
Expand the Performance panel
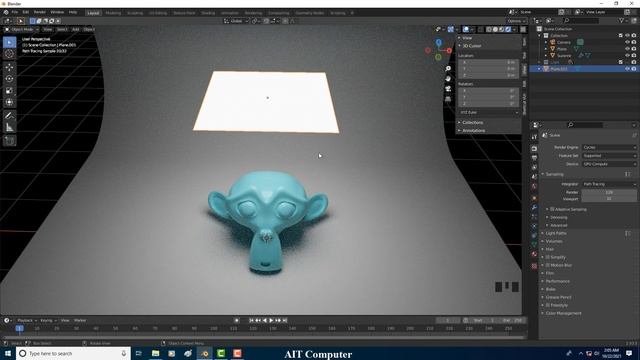click(x=558, y=281)
